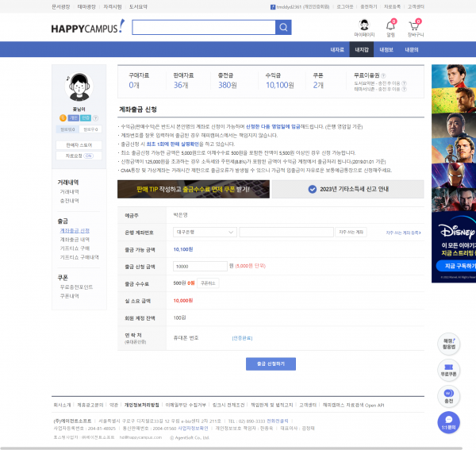Click the 무료쿠폰 floating icon
This screenshot has height=450, width=476.
[449, 369]
